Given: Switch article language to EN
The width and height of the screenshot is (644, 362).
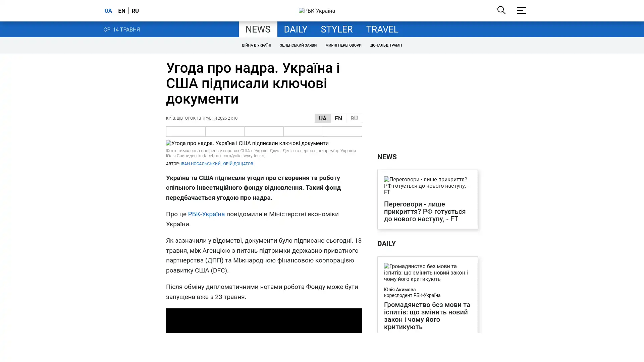Looking at the screenshot, I should pos(338,118).
